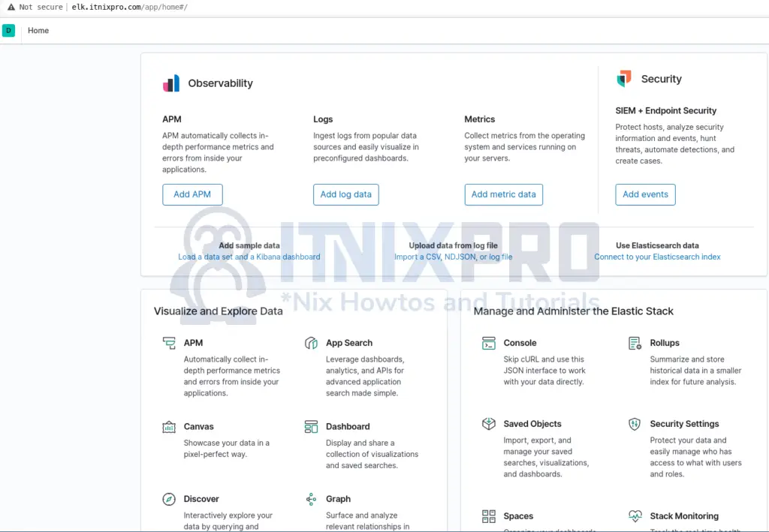Click the Observability logo icon

coord(171,83)
